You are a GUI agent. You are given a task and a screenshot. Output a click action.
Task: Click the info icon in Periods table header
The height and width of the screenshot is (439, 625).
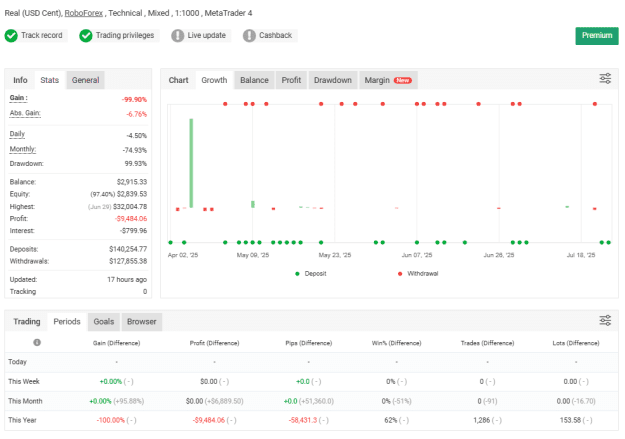click(x=37, y=343)
